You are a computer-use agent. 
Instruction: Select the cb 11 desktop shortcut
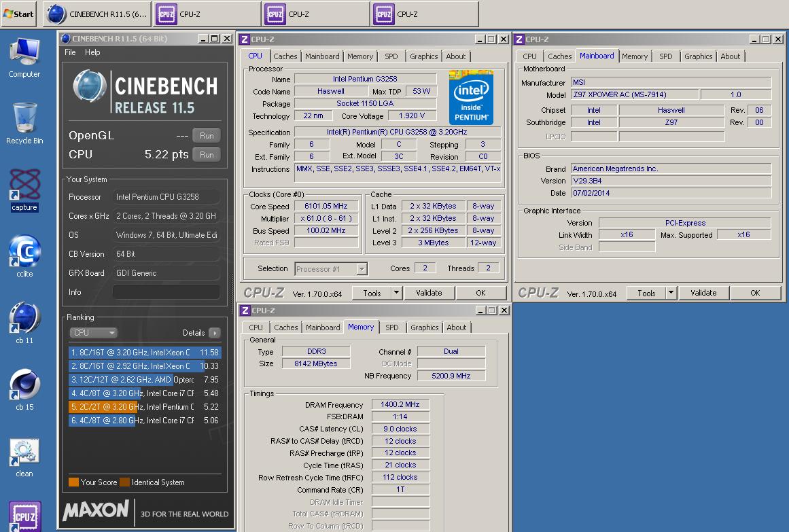click(x=24, y=323)
